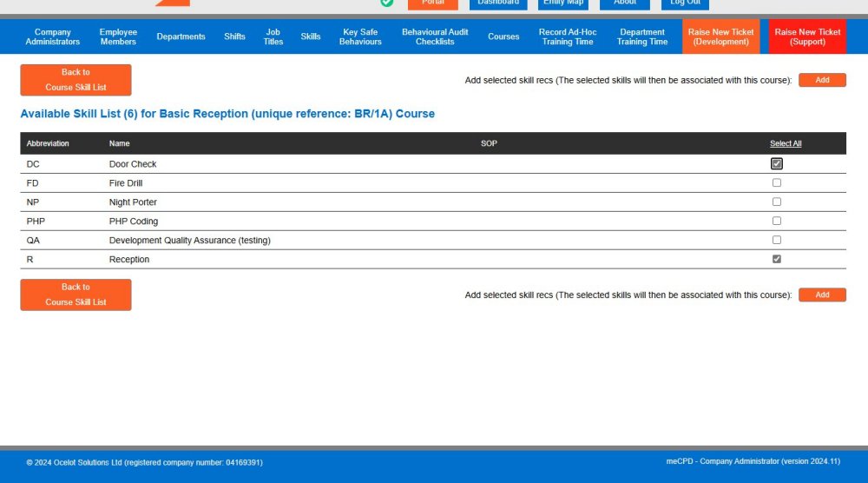Open Key Safe Behaviours menu
The height and width of the screenshot is (483, 868).
click(360, 36)
